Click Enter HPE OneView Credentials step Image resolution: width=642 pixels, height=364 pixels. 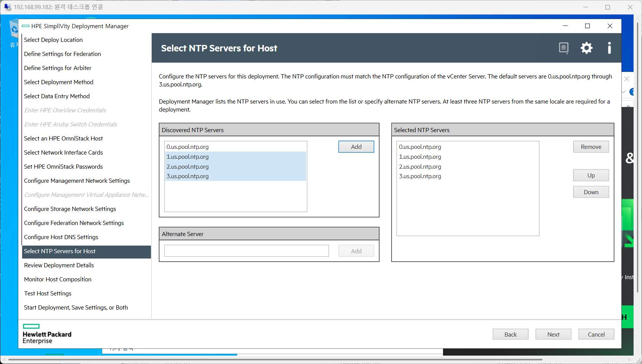coord(87,110)
